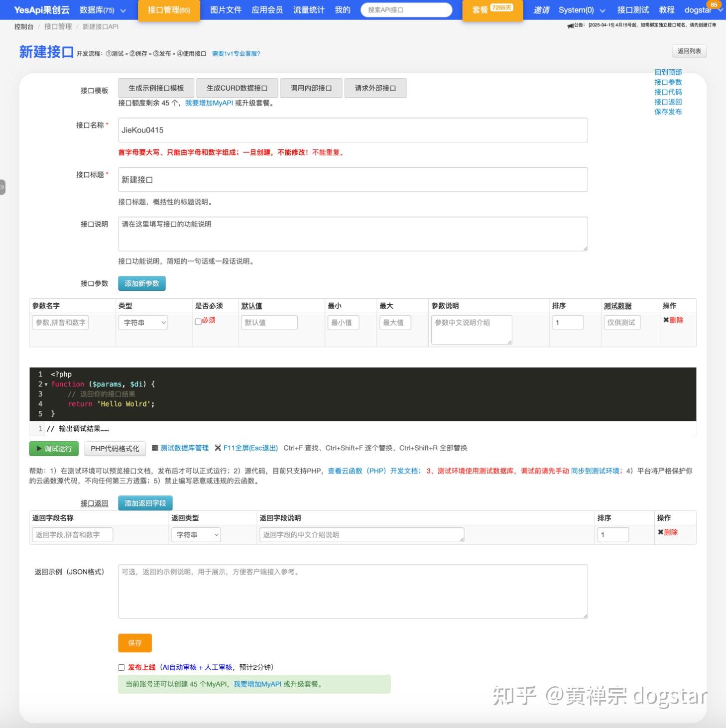The width and height of the screenshot is (726, 728).
Task: Click the announcement speaker icon
Action: [570, 27]
